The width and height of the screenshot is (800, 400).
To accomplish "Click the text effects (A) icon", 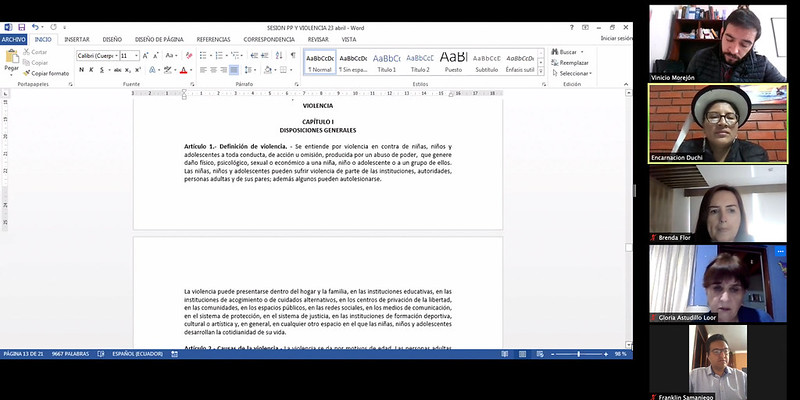I will point(152,70).
